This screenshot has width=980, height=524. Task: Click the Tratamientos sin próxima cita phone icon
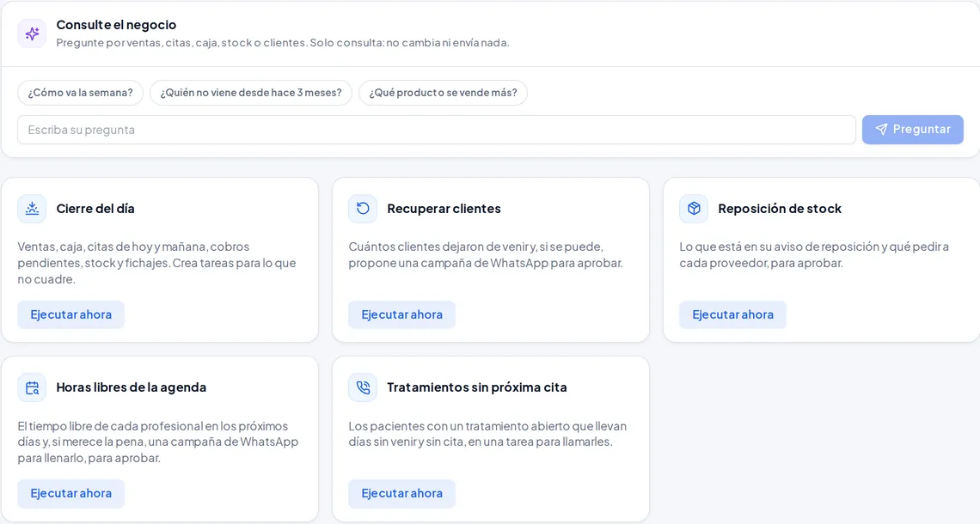[363, 388]
